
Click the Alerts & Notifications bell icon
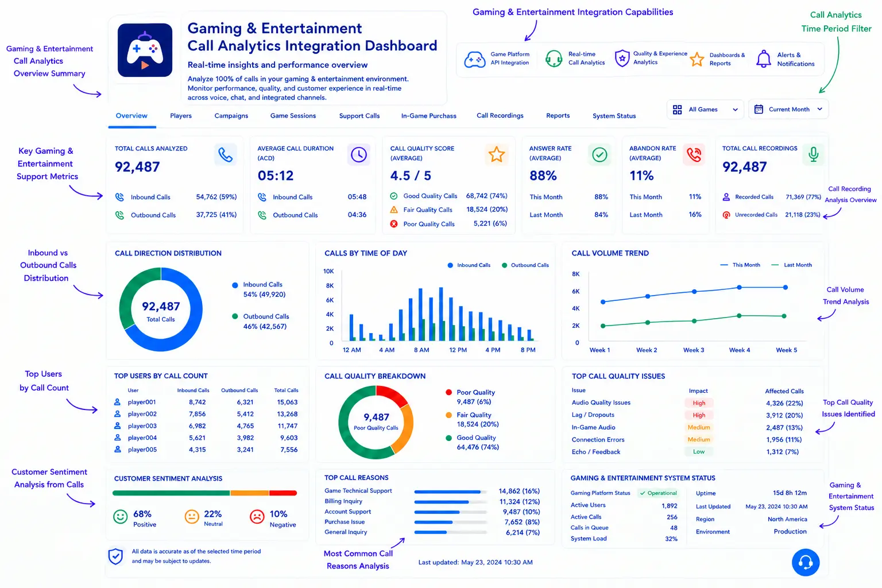[764, 59]
